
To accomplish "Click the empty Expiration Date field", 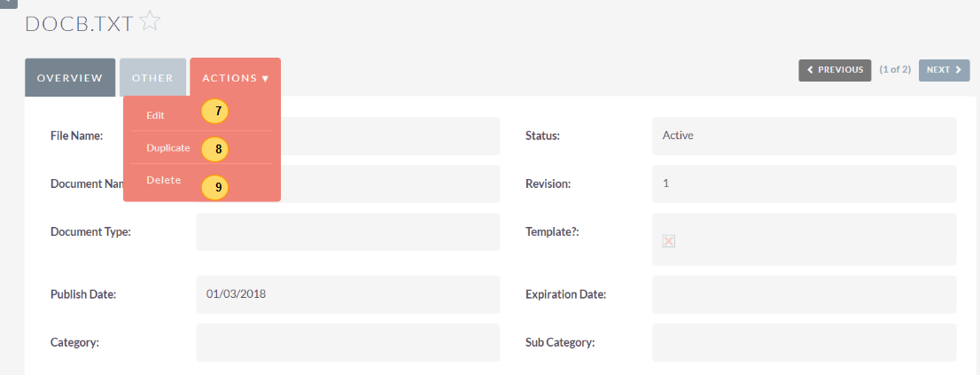I will coord(804,294).
